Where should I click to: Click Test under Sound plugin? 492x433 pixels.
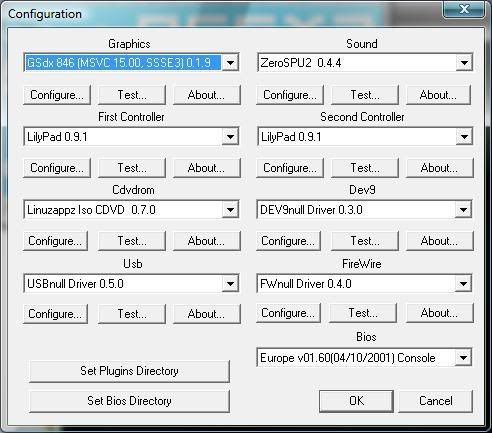365,95
